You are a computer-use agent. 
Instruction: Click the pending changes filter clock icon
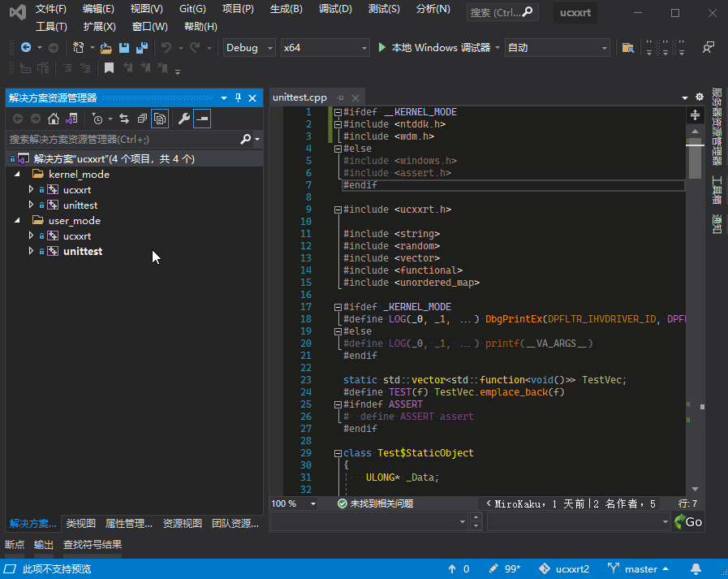click(97, 119)
